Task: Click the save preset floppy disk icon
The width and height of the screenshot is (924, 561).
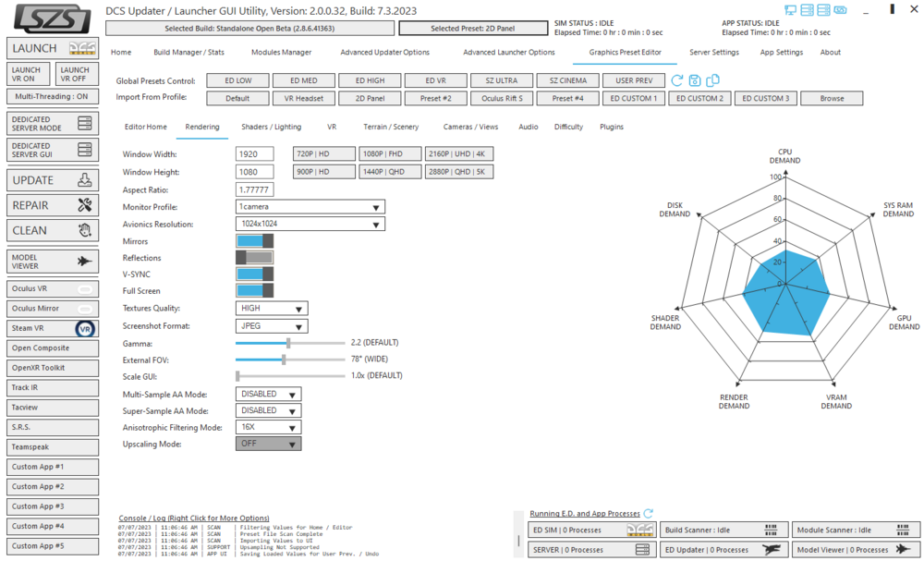Action: pyautogui.click(x=695, y=80)
